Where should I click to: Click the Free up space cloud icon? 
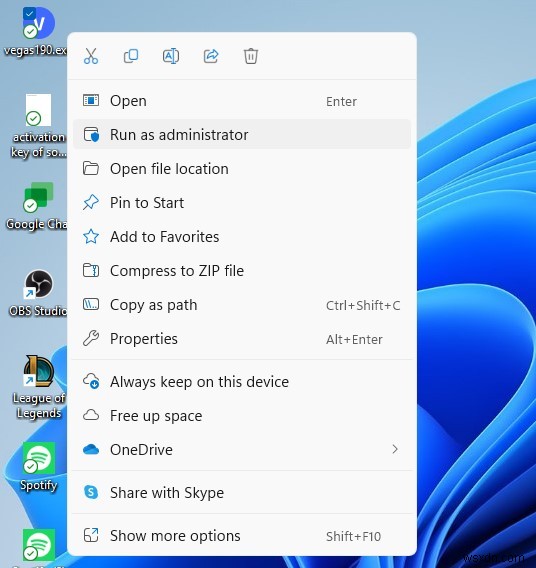91,415
